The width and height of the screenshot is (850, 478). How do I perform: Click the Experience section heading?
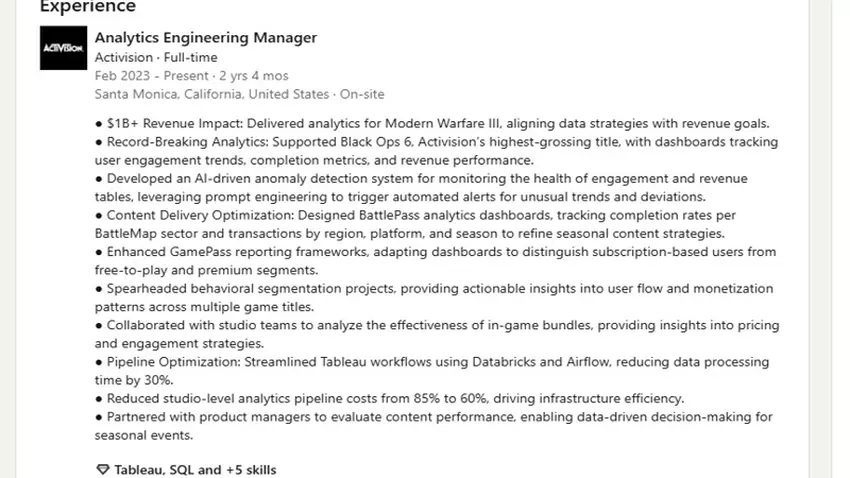point(88,7)
